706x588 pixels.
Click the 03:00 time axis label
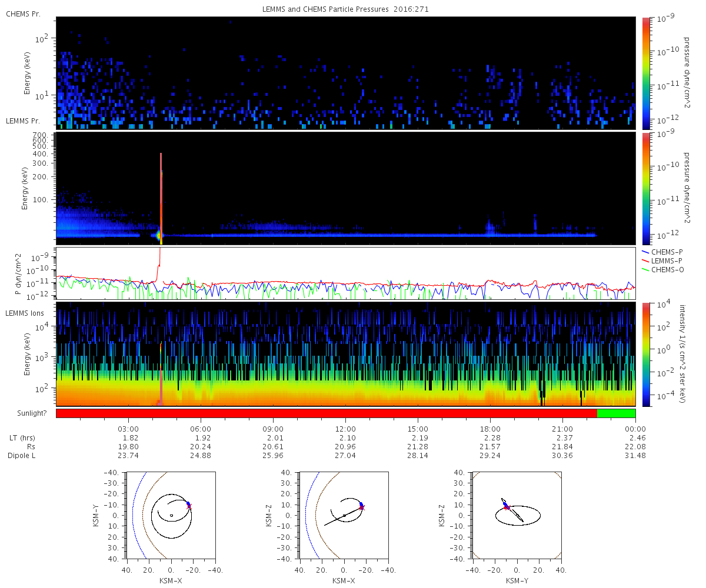click(128, 429)
